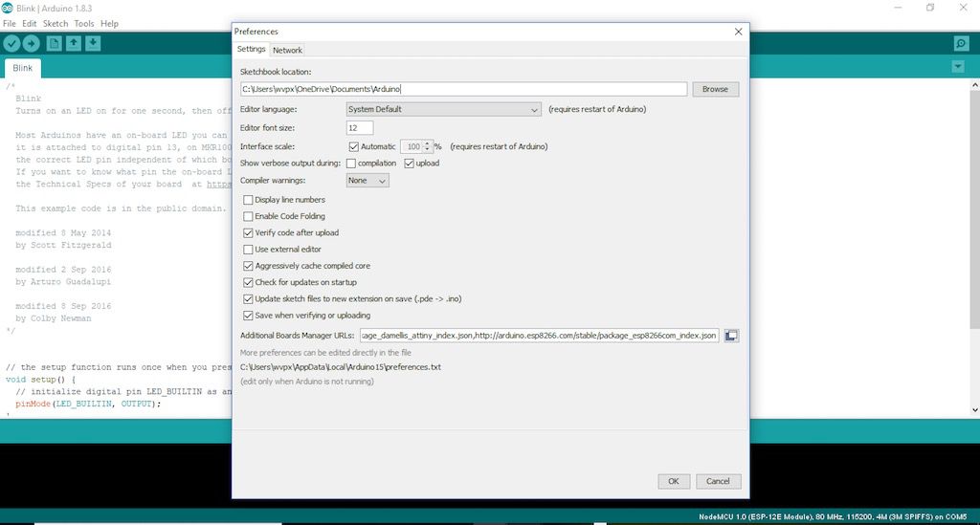The width and height of the screenshot is (980, 525).
Task: Click the Additional Boards Manager URLs field
Action: point(539,336)
